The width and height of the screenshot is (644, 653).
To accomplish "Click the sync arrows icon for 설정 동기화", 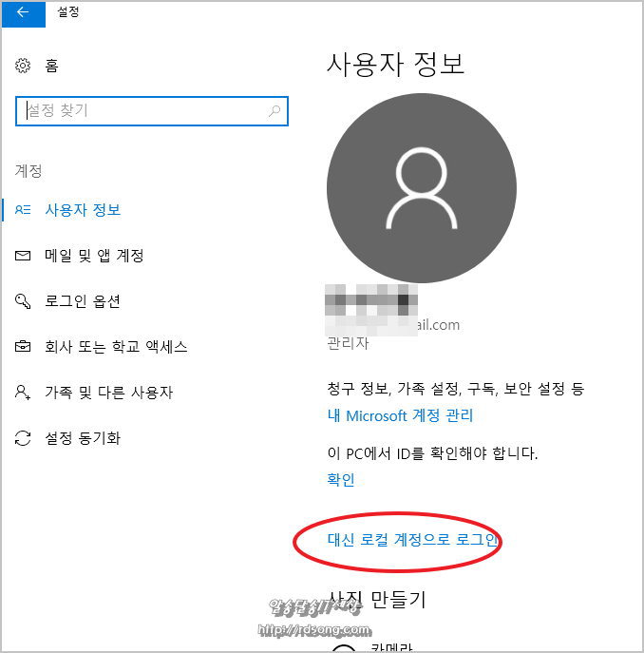I will [23, 438].
